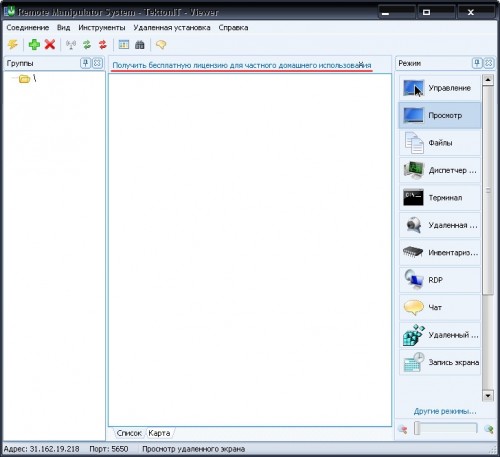The image size is (500, 457).
Task: Click the binoculars search icon
Action: (140, 44)
